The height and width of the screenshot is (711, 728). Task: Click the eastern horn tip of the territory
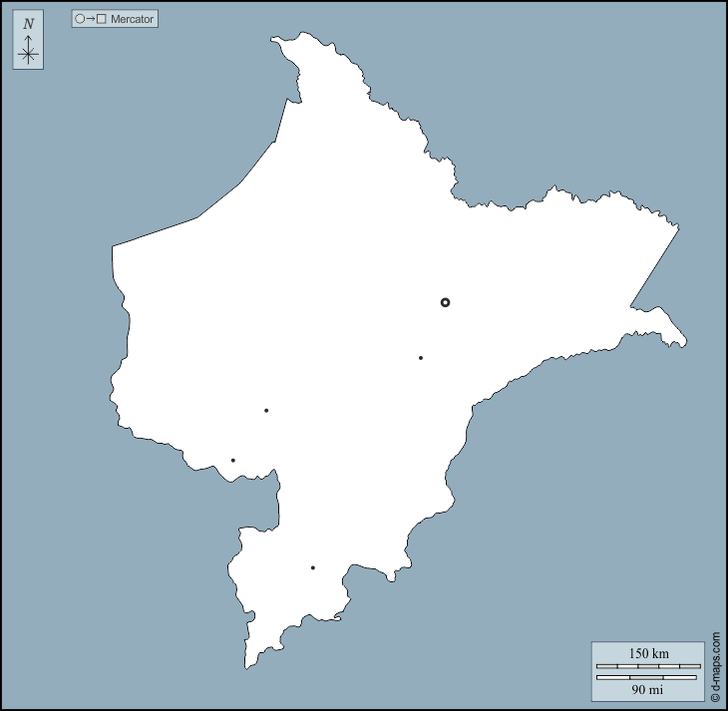click(684, 344)
